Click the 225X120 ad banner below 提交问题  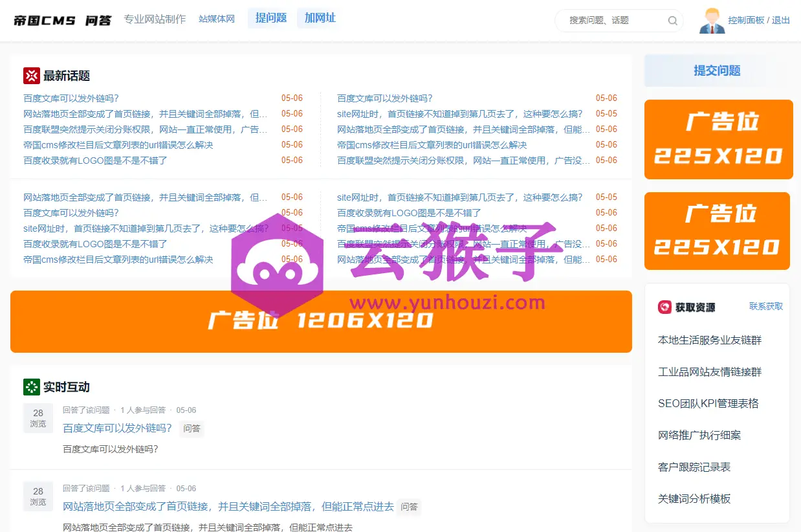click(718, 139)
